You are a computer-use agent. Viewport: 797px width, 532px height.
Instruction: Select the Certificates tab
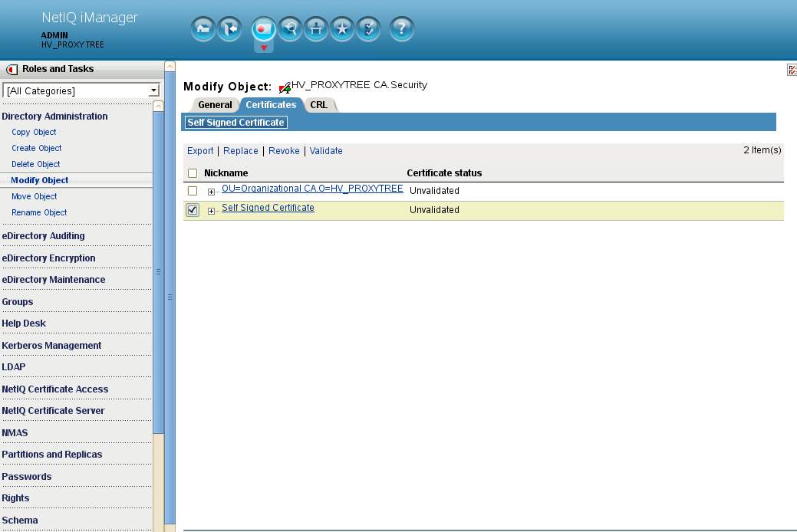pyautogui.click(x=271, y=105)
